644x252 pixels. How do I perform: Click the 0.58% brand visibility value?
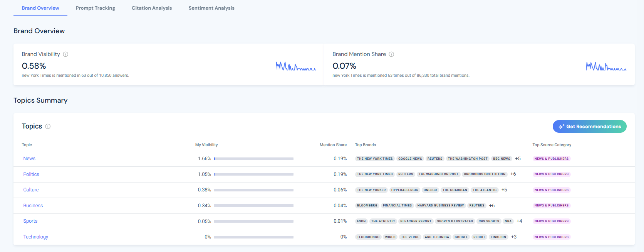point(34,66)
